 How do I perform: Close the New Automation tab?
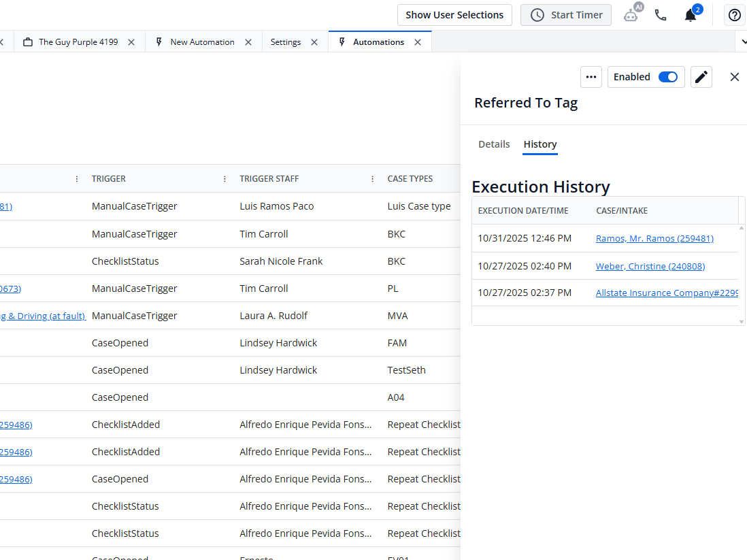click(x=248, y=42)
